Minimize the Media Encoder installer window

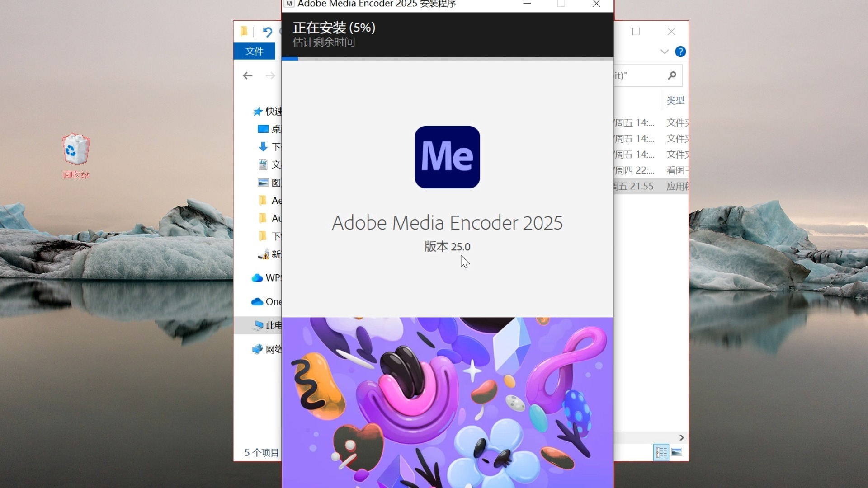pyautogui.click(x=527, y=4)
